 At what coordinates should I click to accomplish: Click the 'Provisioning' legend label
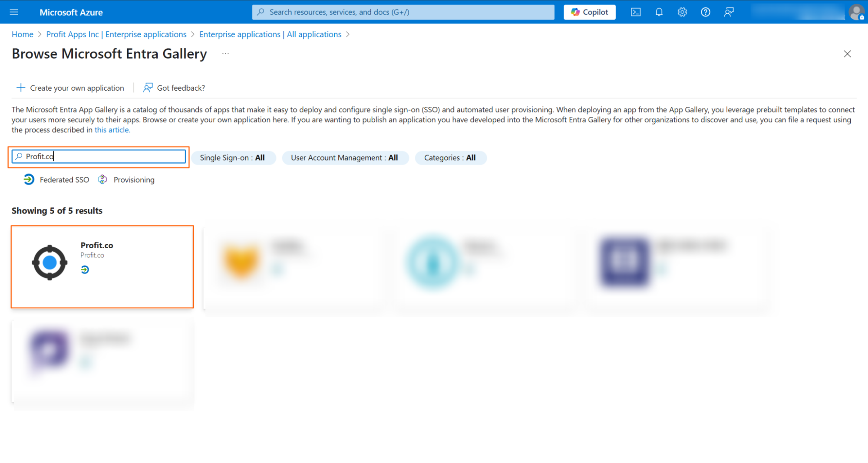point(134,180)
